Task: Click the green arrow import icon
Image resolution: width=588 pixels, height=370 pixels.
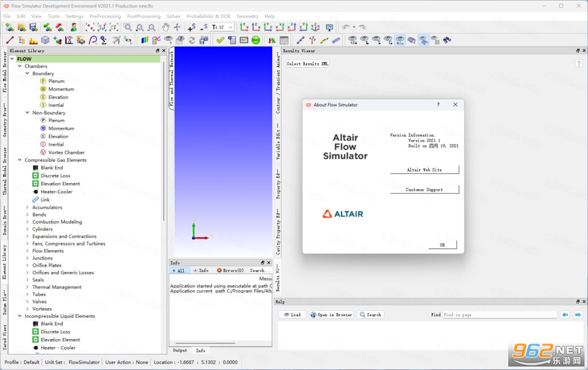Action: (x=48, y=27)
